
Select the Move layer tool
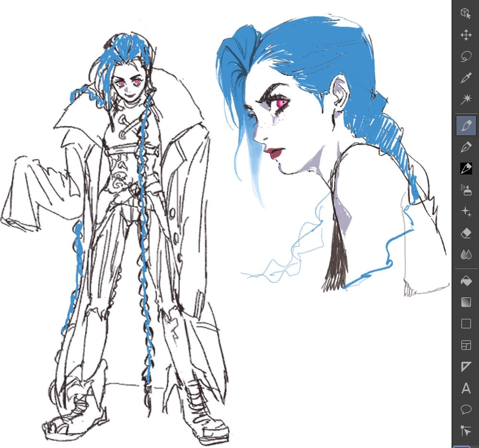tap(466, 35)
